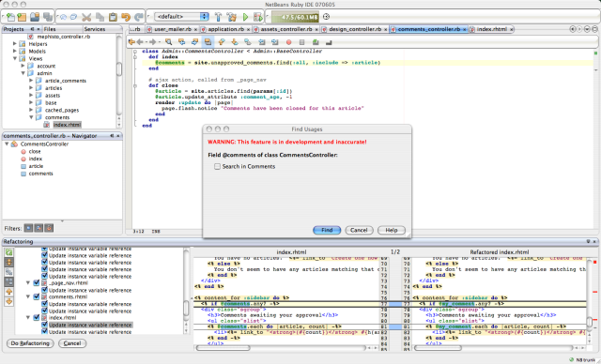Click the logical view icon in Refactoring panel
Screen dimensions: 601x364
[8, 272]
